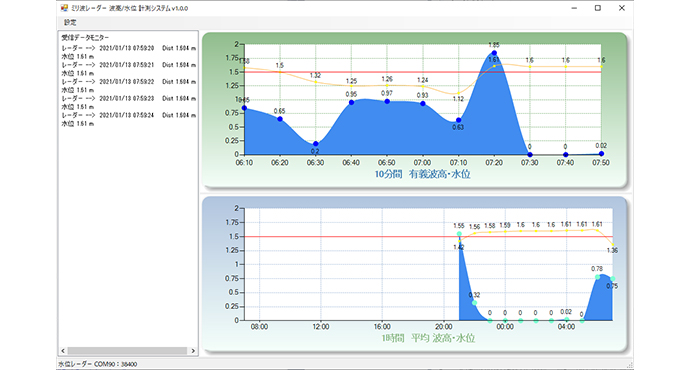Click the 1.36 yellow end point in the lower chart
The image size is (690, 370).
click(x=613, y=245)
